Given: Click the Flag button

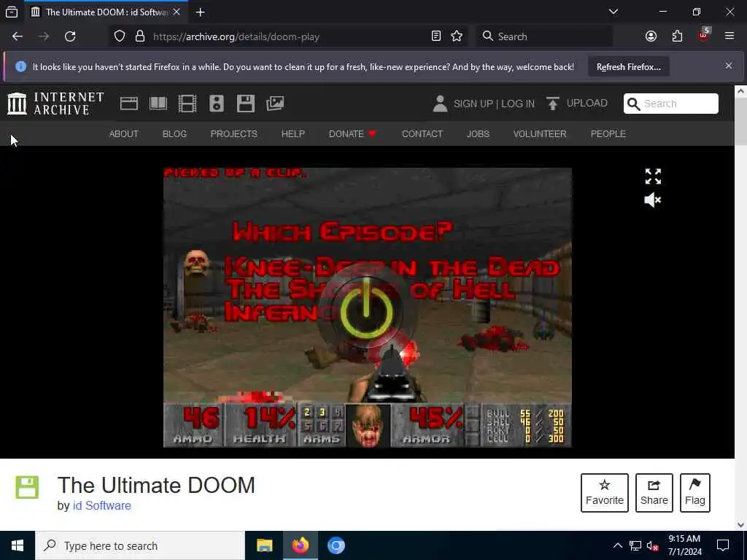Looking at the screenshot, I should pyautogui.click(x=695, y=493).
